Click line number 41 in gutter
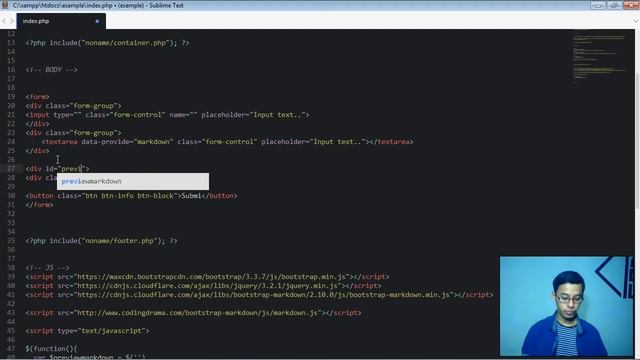Viewport: 640px width, 360px height. click(11, 295)
